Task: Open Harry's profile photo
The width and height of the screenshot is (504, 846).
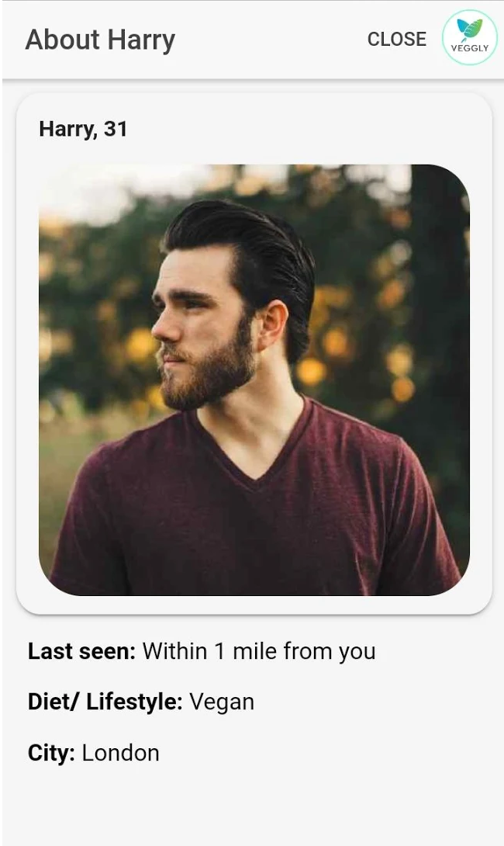Action: (254, 380)
